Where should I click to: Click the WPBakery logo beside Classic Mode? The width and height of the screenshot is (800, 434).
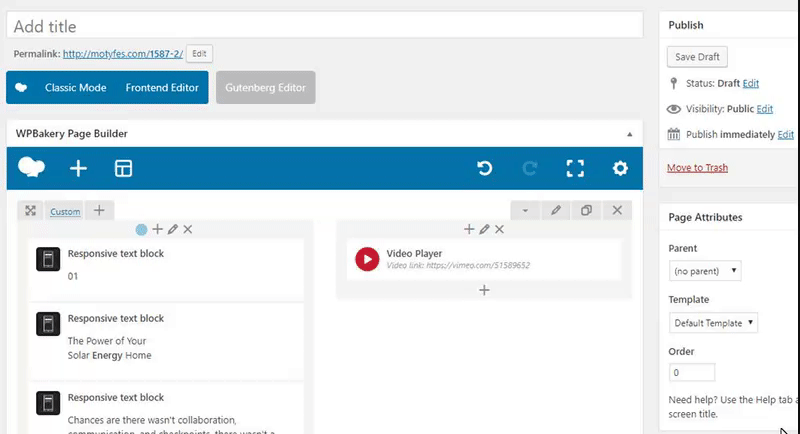click(21, 88)
